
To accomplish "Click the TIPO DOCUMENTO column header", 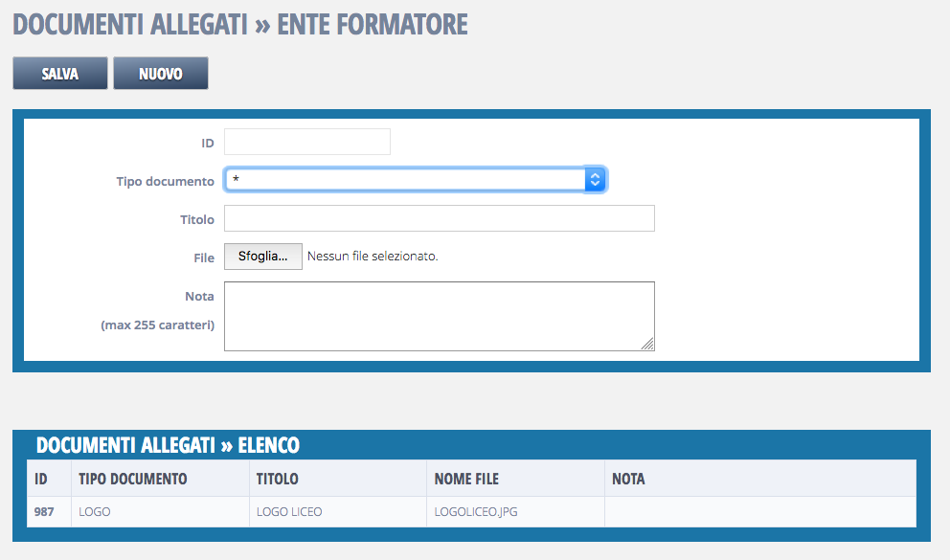I will [133, 479].
